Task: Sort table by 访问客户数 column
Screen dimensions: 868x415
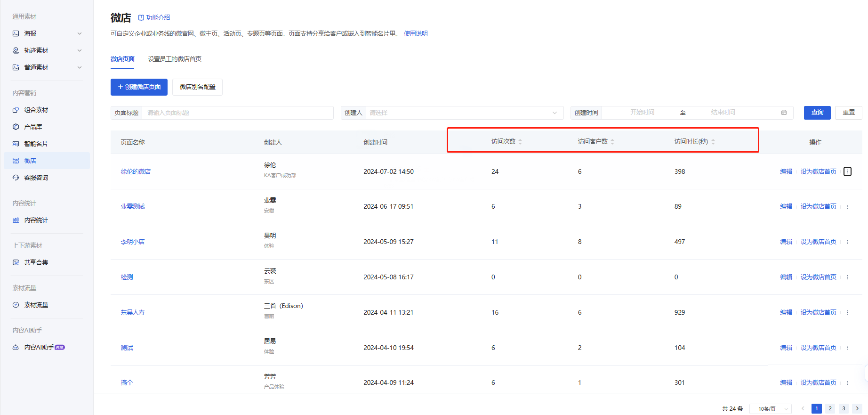Action: 612,142
